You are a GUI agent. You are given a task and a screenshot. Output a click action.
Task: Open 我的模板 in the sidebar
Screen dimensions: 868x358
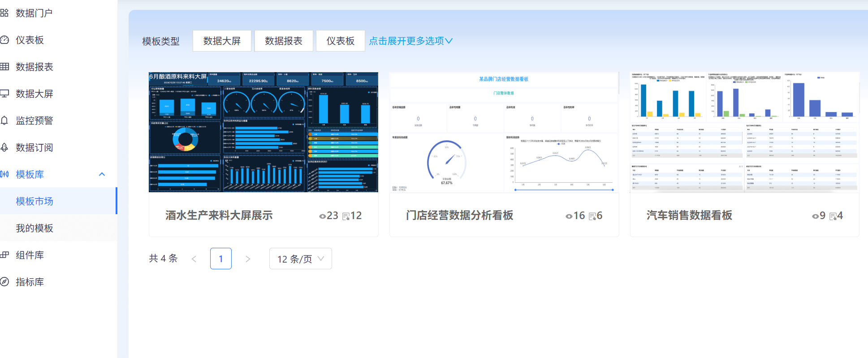point(35,228)
